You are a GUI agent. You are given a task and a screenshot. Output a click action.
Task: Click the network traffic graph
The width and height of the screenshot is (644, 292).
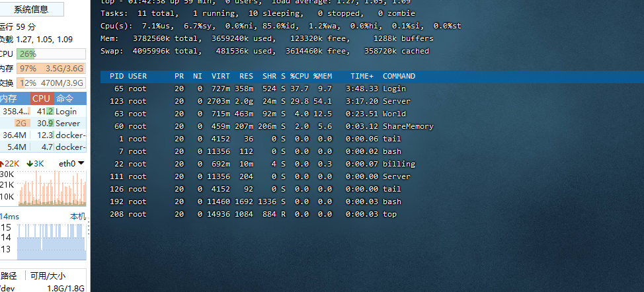(43, 188)
